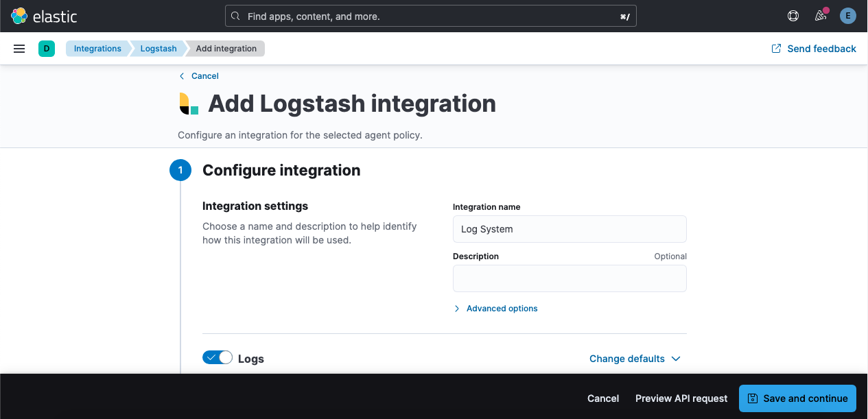This screenshot has width=868, height=419.
Task: Go to Logstash breadcrumb
Action: (x=159, y=49)
